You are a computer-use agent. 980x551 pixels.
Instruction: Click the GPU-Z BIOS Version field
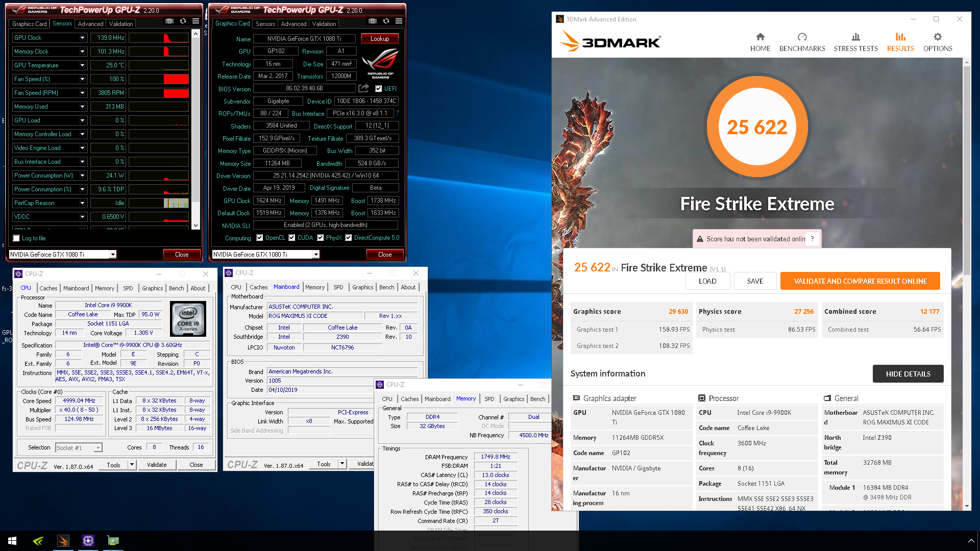(304, 88)
